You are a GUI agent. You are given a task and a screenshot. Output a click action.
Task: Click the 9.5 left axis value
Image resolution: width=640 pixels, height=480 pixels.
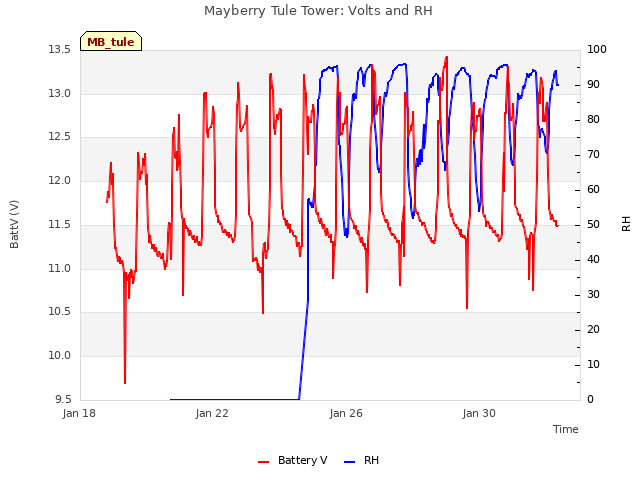click(x=63, y=399)
